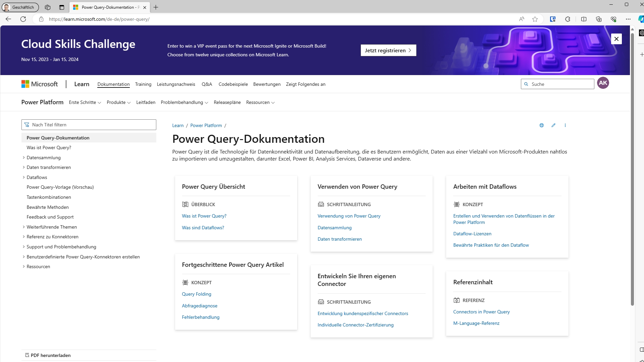This screenshot has width=644, height=362.
Task: Open Connectors in Power Query link
Action: (481, 312)
